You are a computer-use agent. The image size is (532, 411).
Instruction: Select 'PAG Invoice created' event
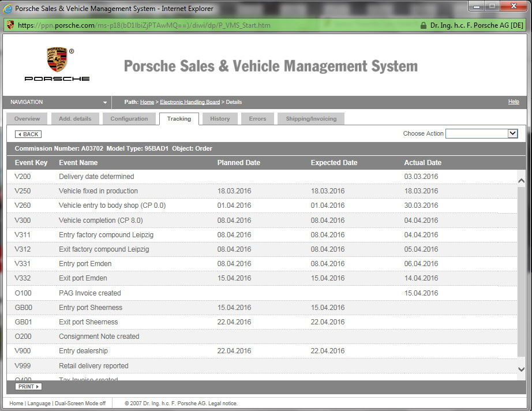(89, 293)
